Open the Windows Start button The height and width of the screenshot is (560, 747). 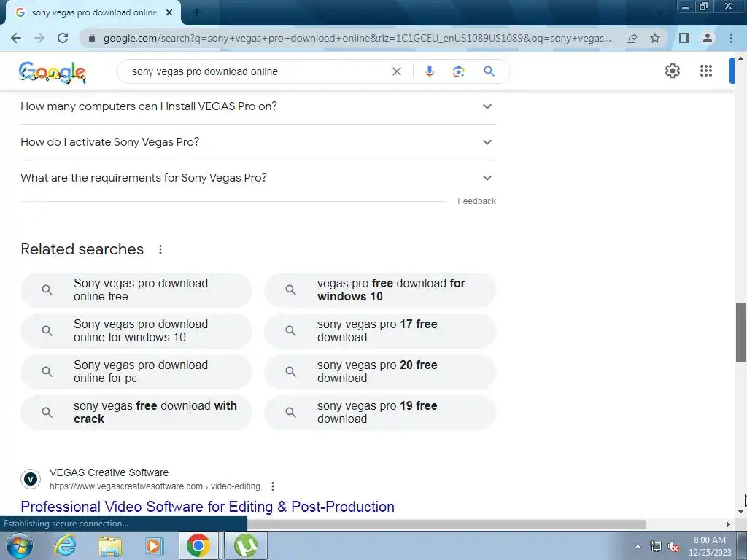point(18,545)
